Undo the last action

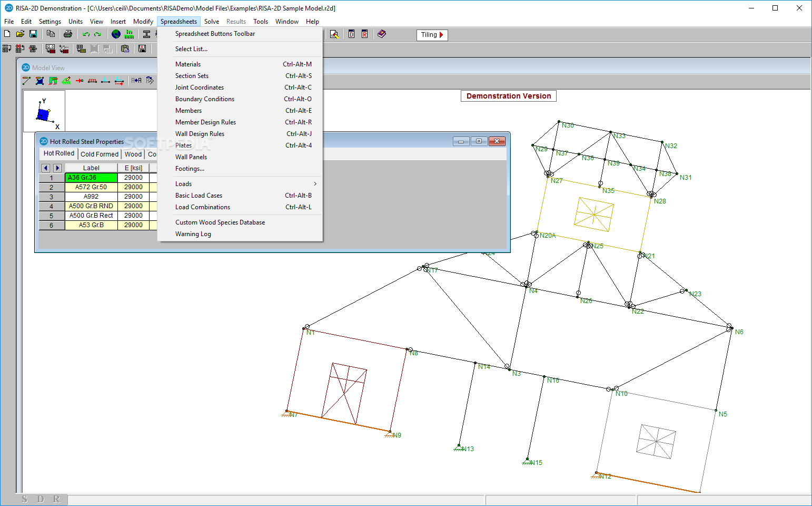point(86,34)
